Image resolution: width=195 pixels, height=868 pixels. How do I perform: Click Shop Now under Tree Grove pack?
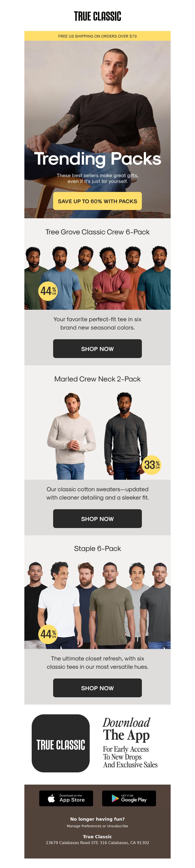point(97,349)
